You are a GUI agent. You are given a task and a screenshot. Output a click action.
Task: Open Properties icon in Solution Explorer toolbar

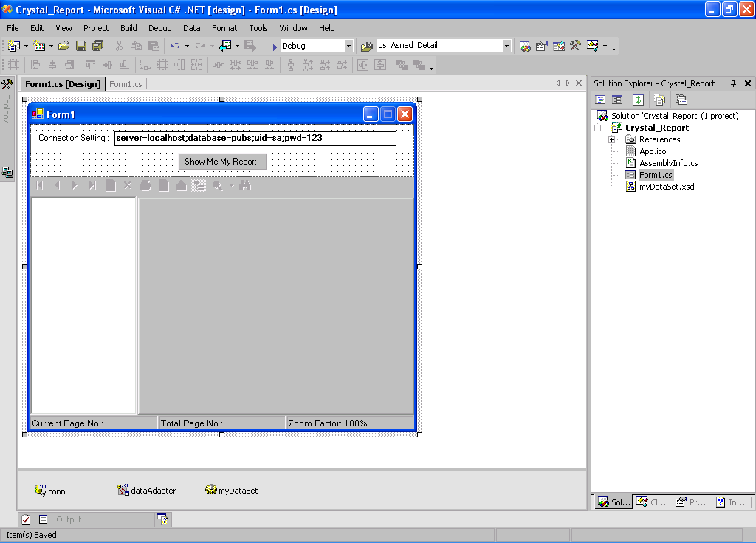pyautogui.click(x=681, y=100)
